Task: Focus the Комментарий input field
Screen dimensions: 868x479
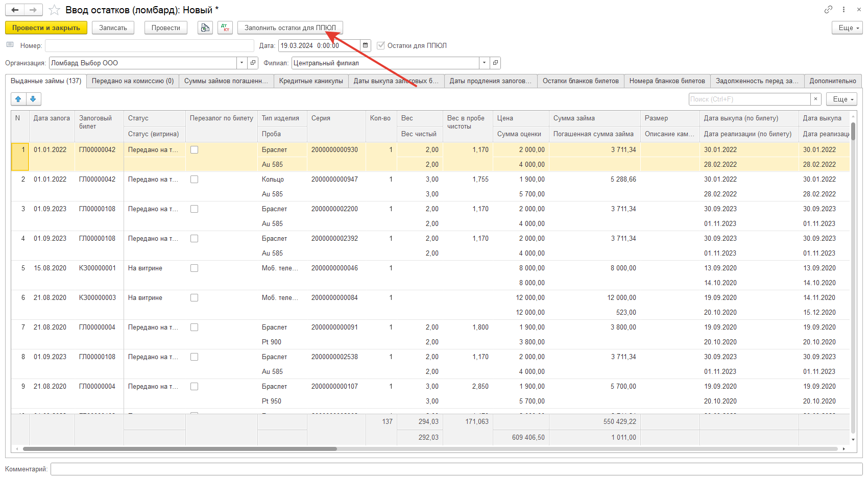Action: (456, 469)
